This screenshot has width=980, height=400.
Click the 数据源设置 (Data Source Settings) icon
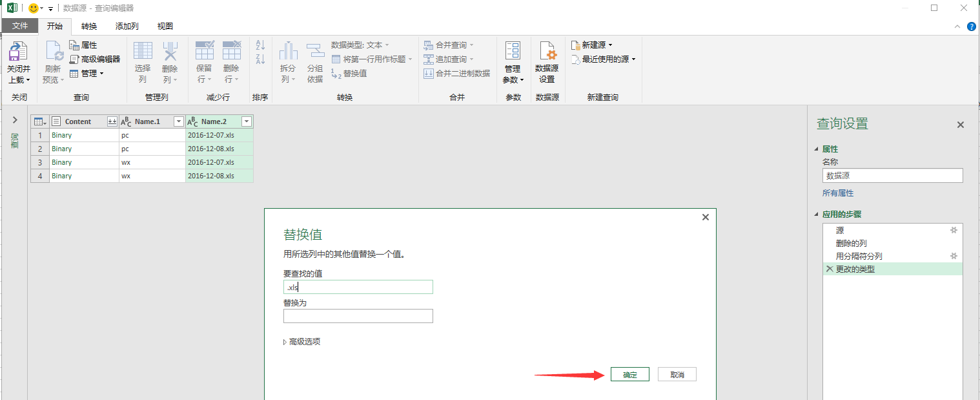click(x=547, y=51)
